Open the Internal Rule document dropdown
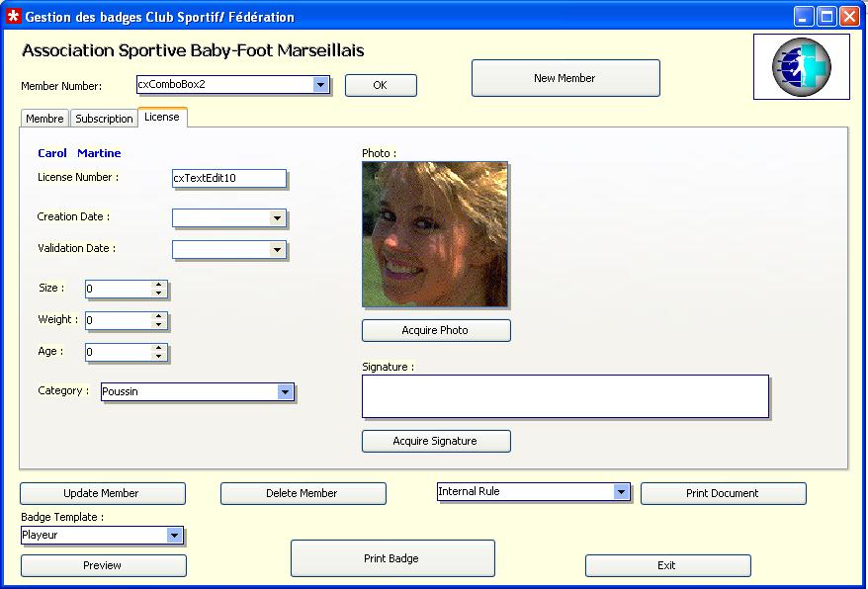The height and width of the screenshot is (589, 868). tap(621, 492)
